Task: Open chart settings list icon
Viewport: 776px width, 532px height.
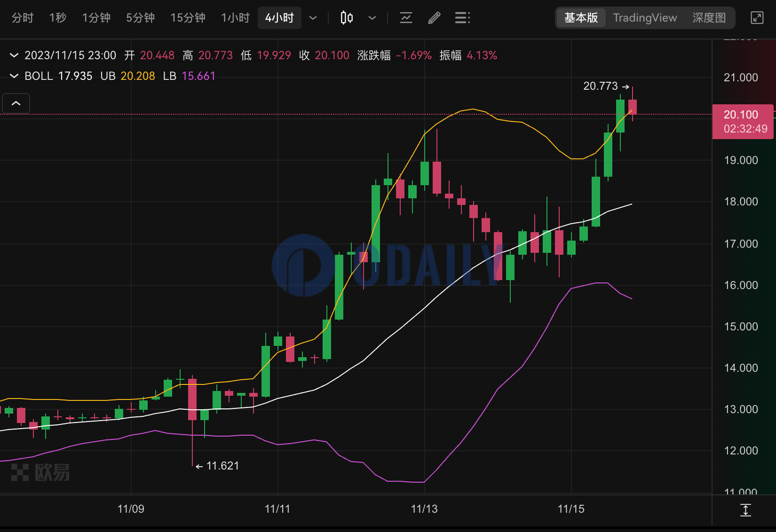Action: [462, 18]
